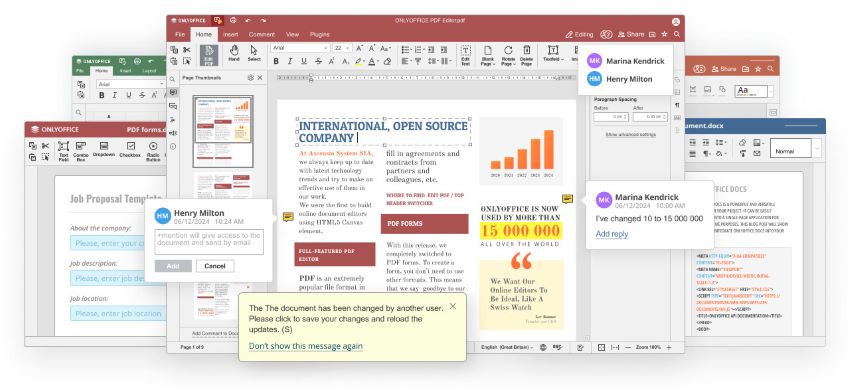Undo last action in PDF Editor title bar
Viewport: 850px width, 392px height.
click(248, 21)
